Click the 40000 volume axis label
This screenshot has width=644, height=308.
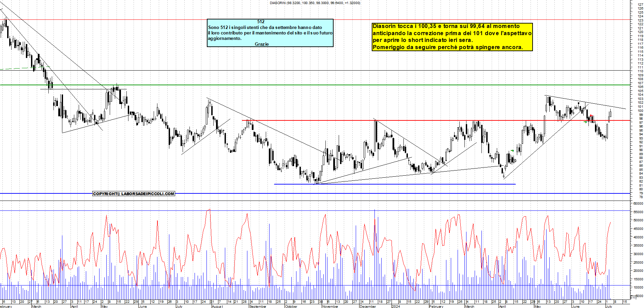(638, 237)
